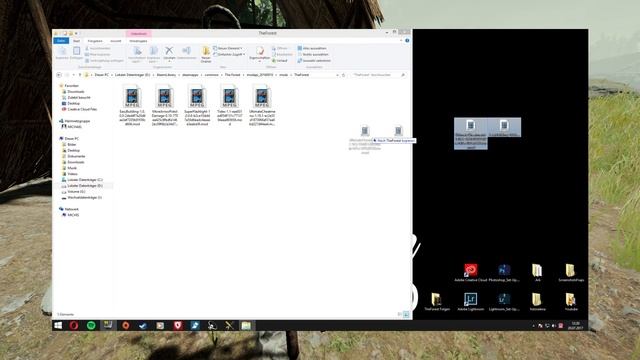640x360 pixels.
Task: Click the common breadcrumb in address bar
Action: [x=211, y=75]
